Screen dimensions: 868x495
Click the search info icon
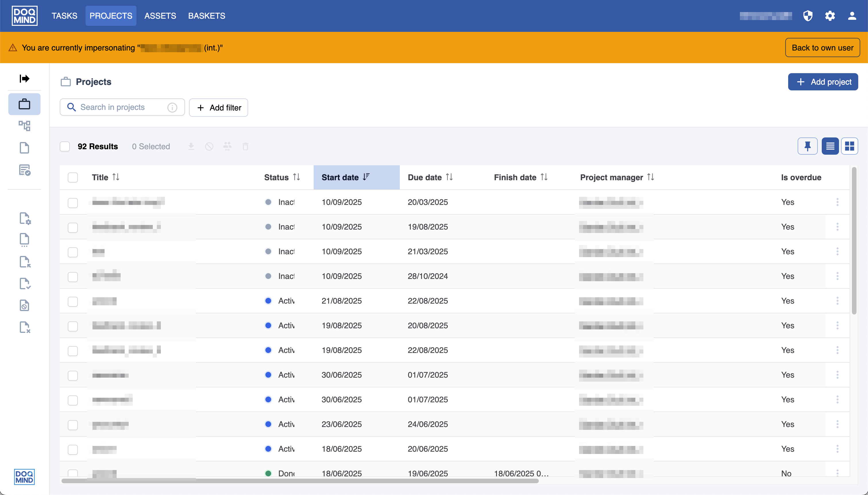pyautogui.click(x=172, y=107)
